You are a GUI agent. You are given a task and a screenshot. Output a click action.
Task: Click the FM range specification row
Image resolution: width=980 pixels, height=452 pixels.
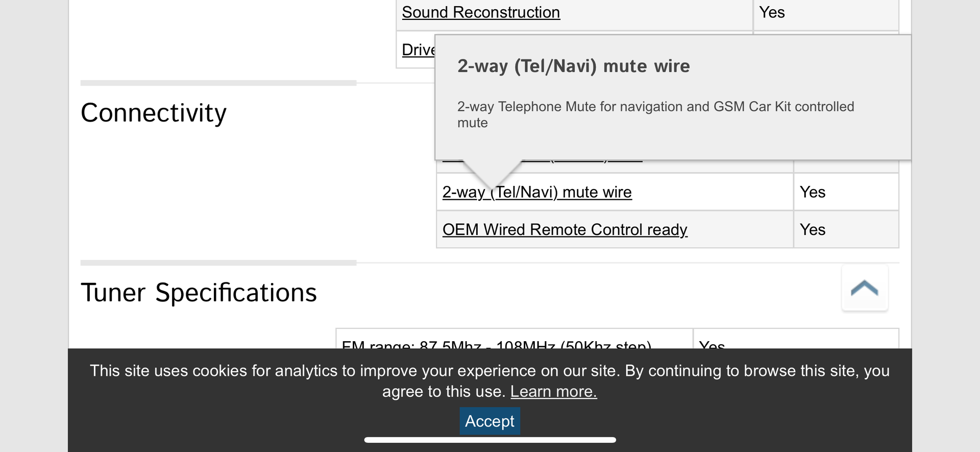pos(496,343)
